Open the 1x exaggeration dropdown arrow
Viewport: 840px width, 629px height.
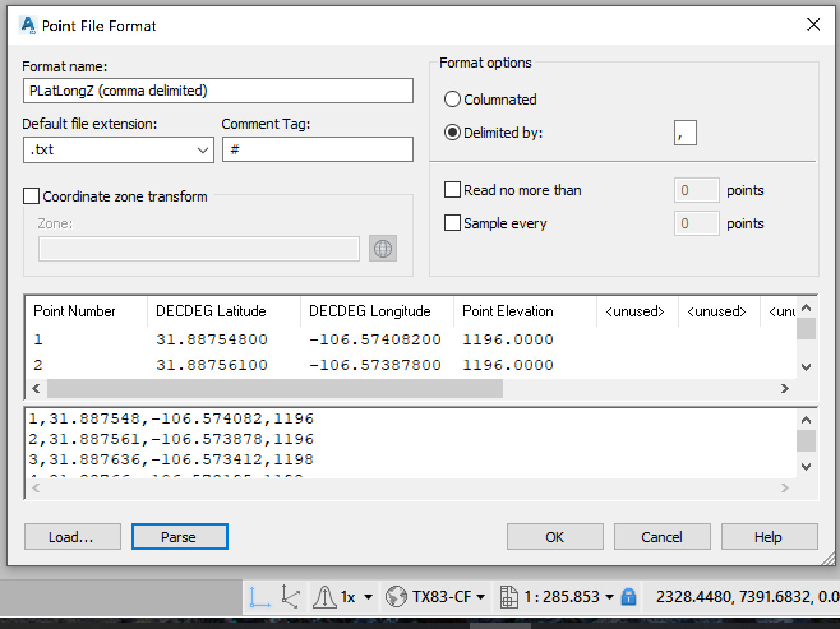[x=367, y=596]
